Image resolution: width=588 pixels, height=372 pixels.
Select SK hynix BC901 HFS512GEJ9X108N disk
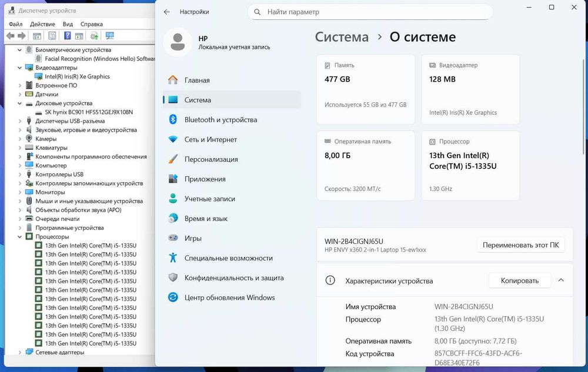89,112
